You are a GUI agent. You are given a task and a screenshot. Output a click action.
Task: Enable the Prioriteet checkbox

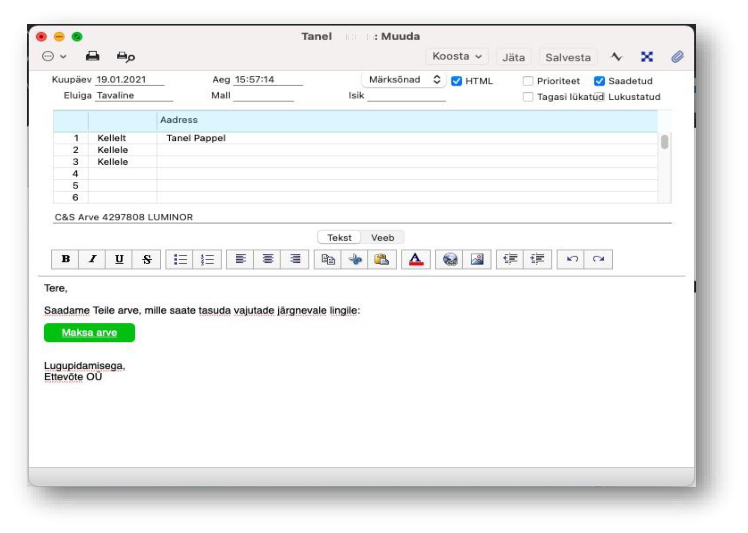coord(528,81)
